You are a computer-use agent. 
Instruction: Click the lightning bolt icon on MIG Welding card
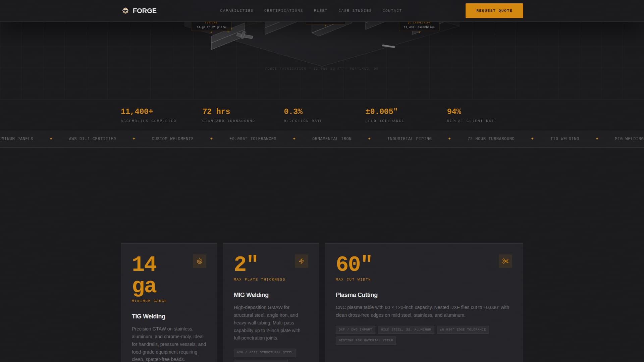click(x=302, y=261)
